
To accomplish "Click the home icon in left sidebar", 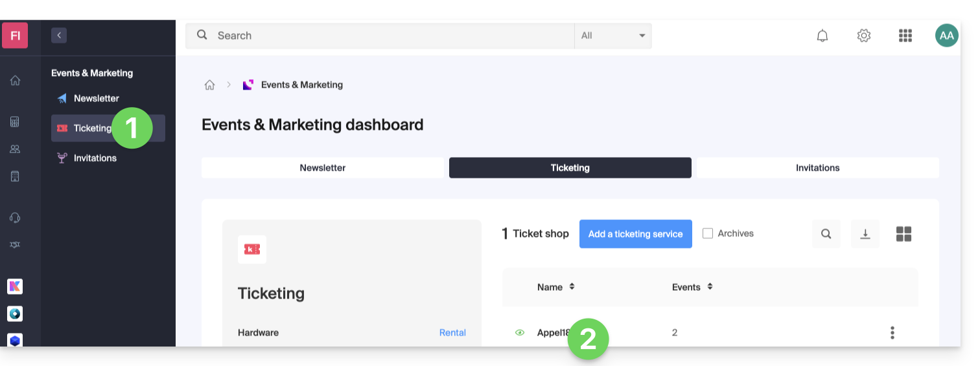I will (x=15, y=80).
